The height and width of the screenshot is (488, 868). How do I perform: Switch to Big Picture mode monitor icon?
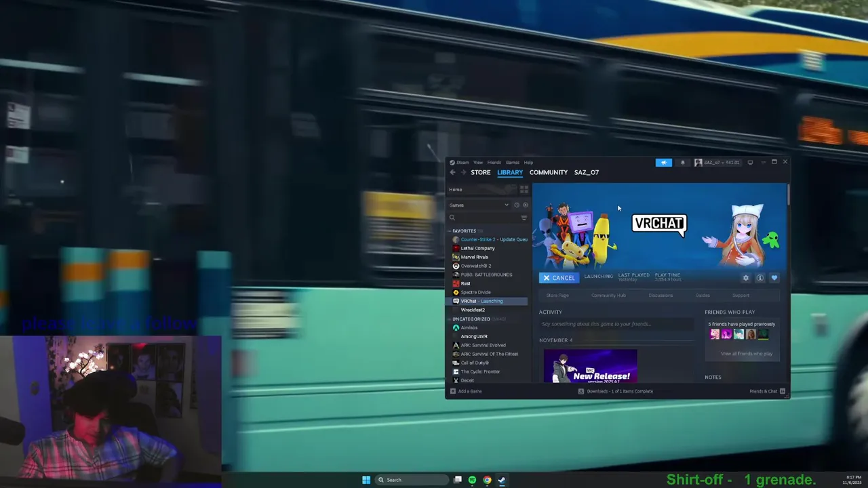click(750, 163)
